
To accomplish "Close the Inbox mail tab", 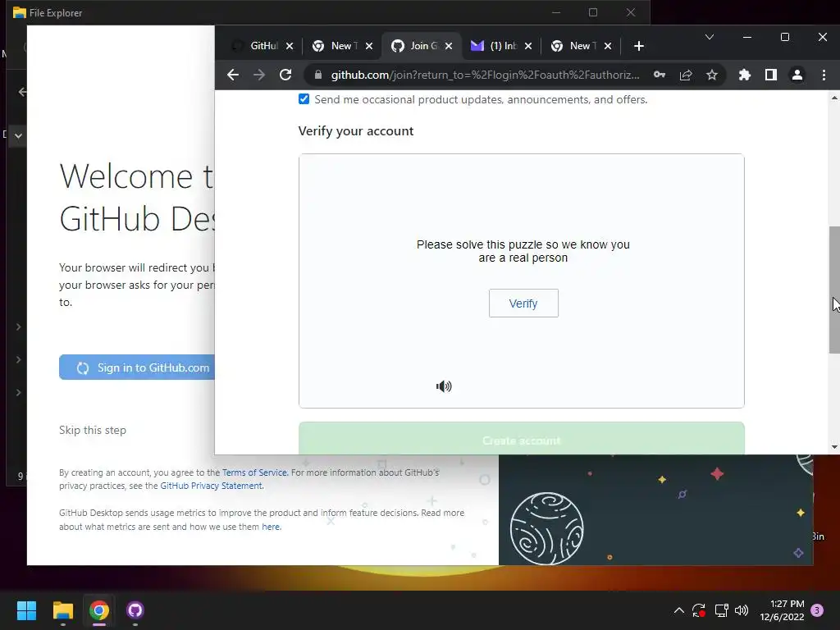I will click(x=527, y=46).
